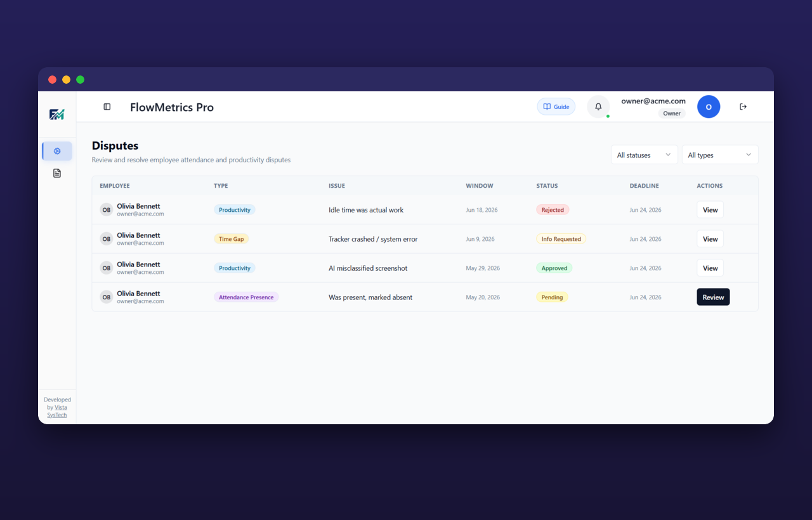Click the Issue column header
Image resolution: width=812 pixels, height=520 pixels.
[337, 186]
